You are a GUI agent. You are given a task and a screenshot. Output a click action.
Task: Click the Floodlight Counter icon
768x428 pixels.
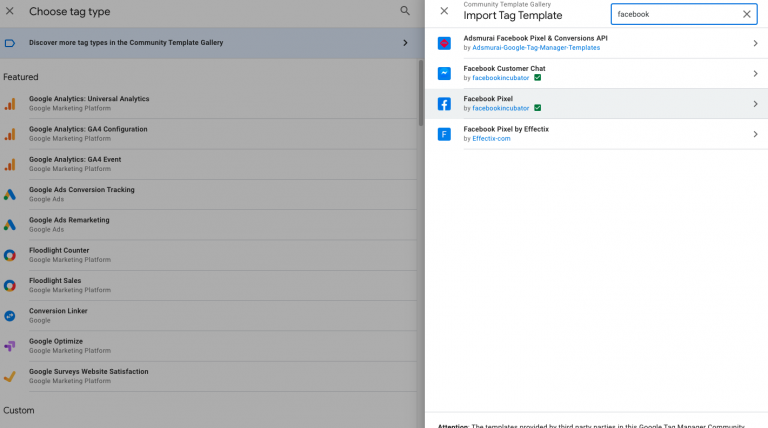[10, 255]
